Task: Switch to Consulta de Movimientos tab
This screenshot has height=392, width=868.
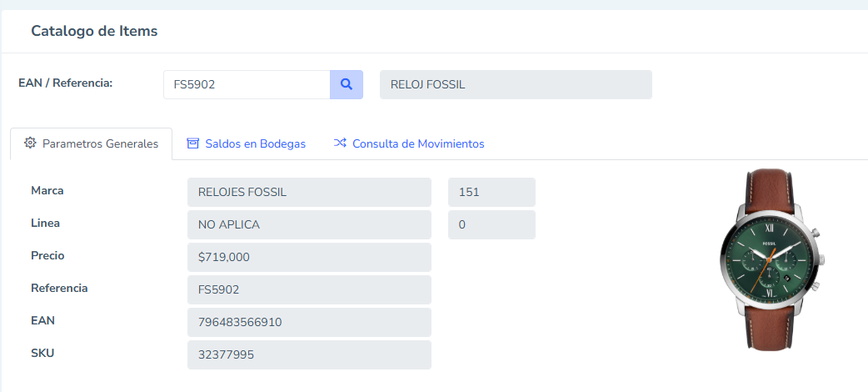Action: tap(408, 143)
